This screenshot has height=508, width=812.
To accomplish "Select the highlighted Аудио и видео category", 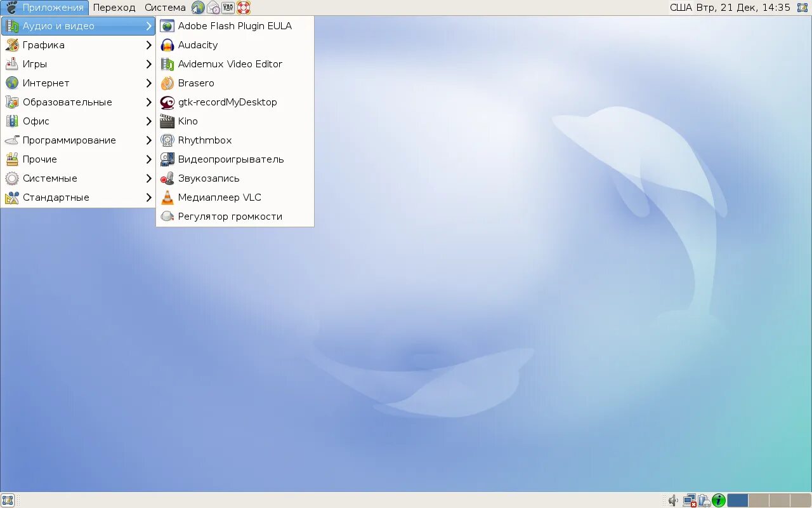I will 78,26.
